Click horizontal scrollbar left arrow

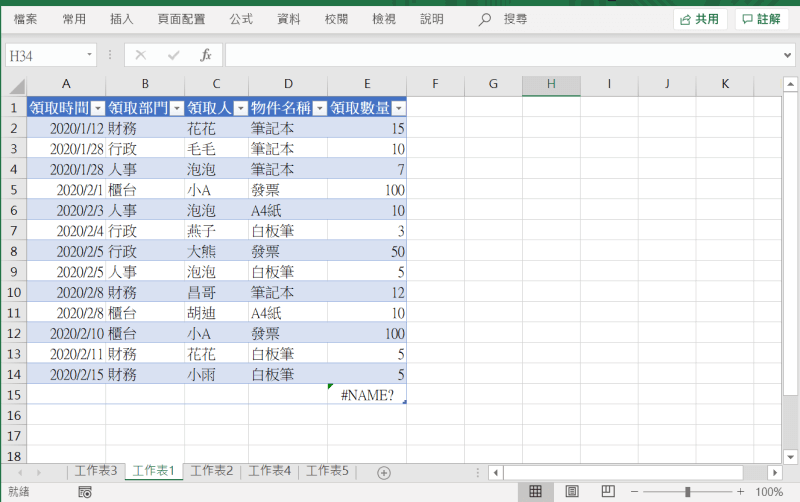[496, 473]
